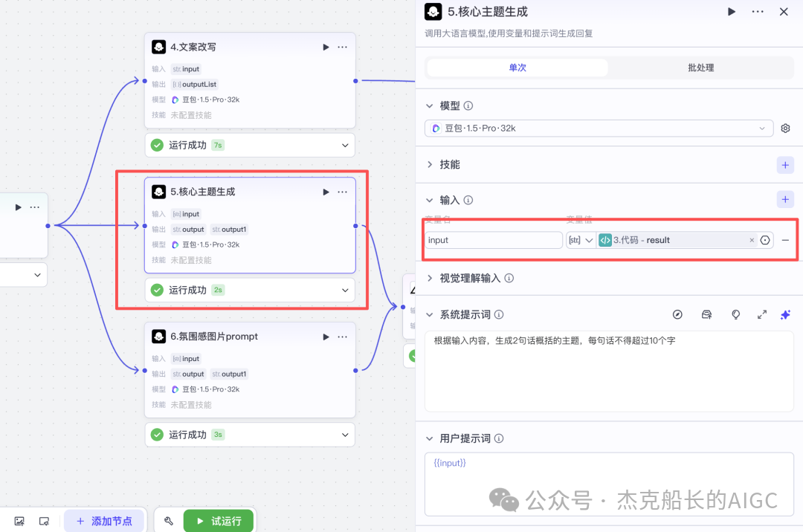Run node from the side panel header
The height and width of the screenshot is (532, 803).
[732, 12]
